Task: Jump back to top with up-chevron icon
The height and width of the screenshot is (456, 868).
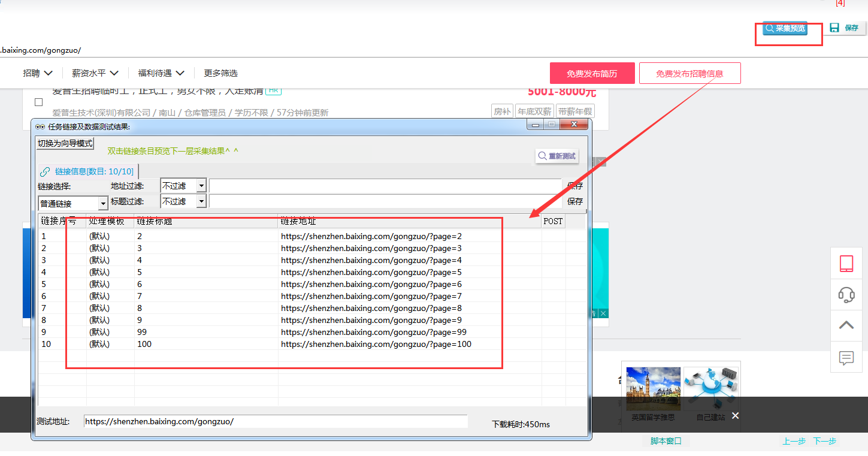Action: [846, 325]
